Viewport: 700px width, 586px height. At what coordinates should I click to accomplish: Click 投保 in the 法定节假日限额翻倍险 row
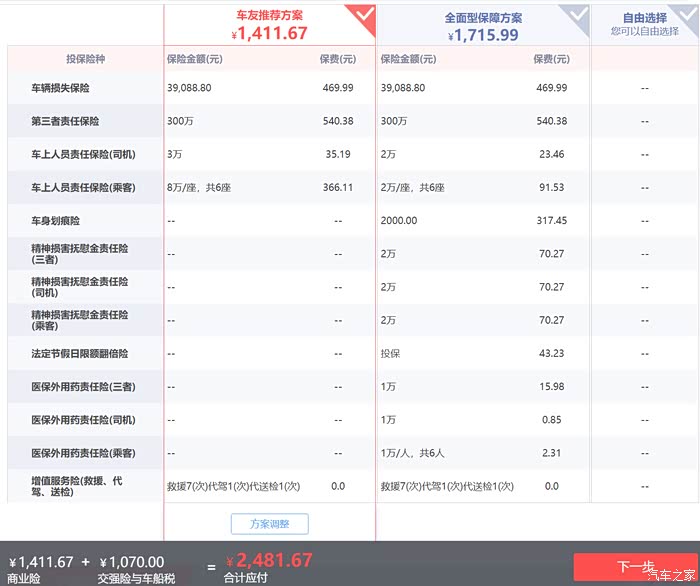[390, 354]
